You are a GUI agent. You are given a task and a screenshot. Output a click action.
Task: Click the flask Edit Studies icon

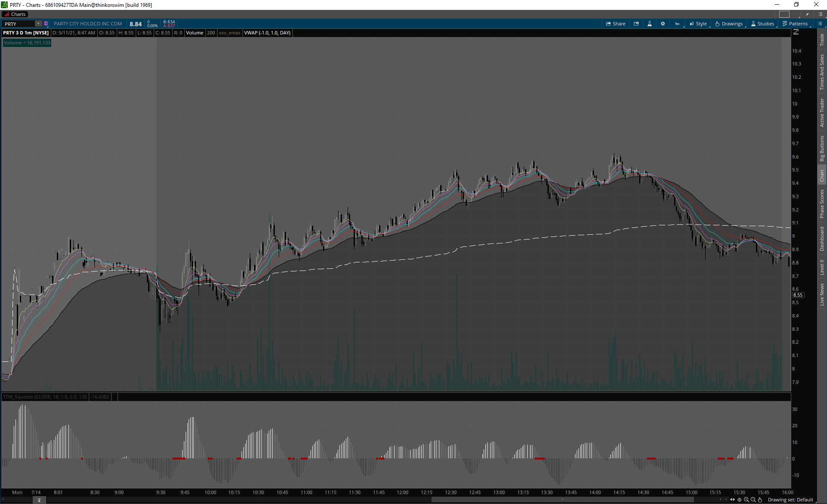650,24
